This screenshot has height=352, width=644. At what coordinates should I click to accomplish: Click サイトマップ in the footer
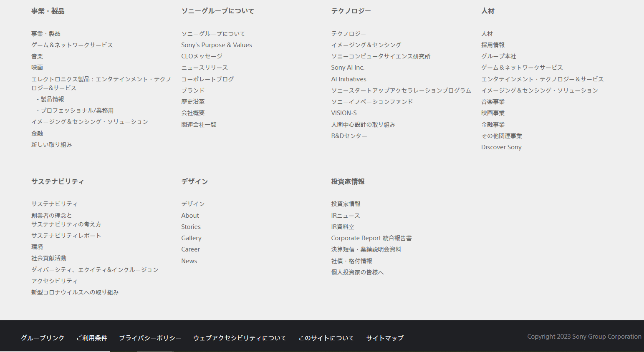point(384,338)
